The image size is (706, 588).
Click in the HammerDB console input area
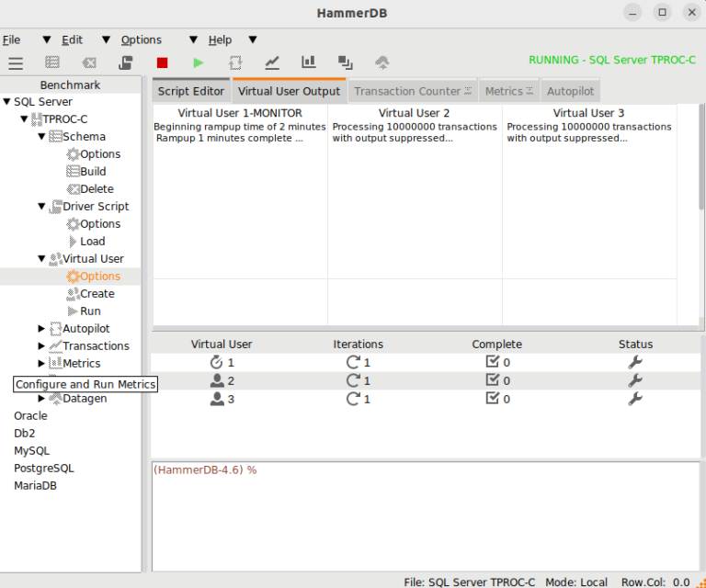point(423,514)
